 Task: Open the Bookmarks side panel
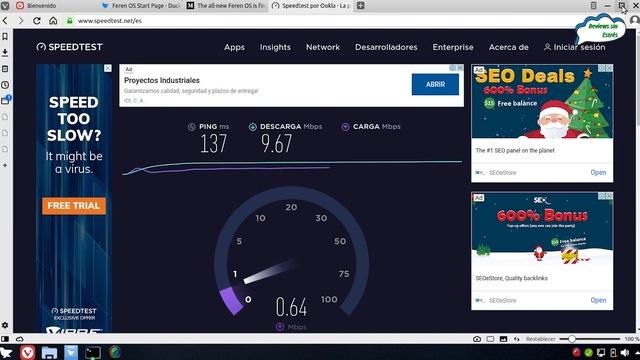[5, 37]
